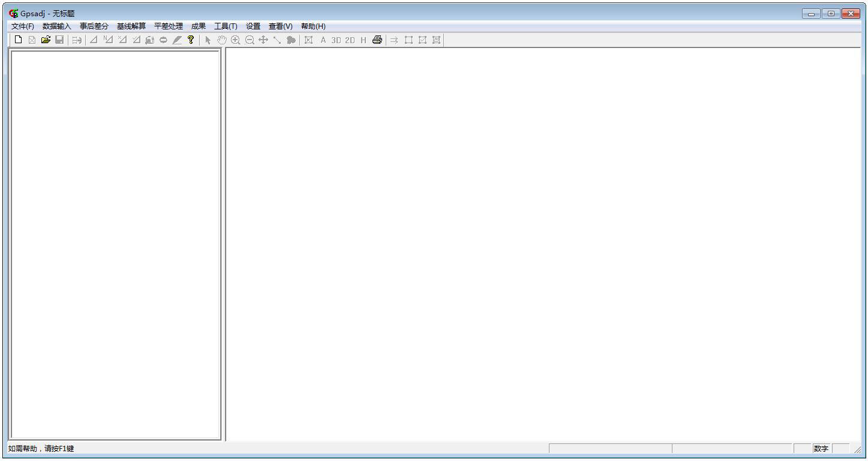Open the 事后差分 menu

[94, 26]
